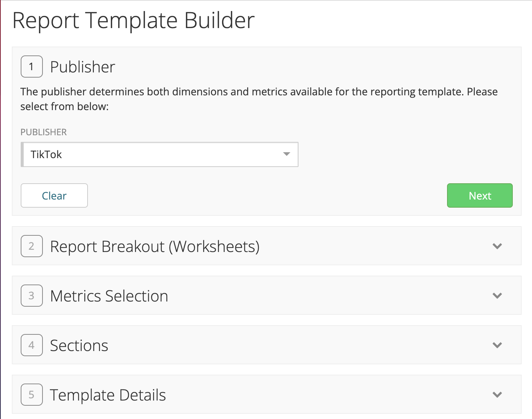Viewport: 532px width, 419px height.
Task: Select the step 3 number badge
Action: [x=32, y=296]
